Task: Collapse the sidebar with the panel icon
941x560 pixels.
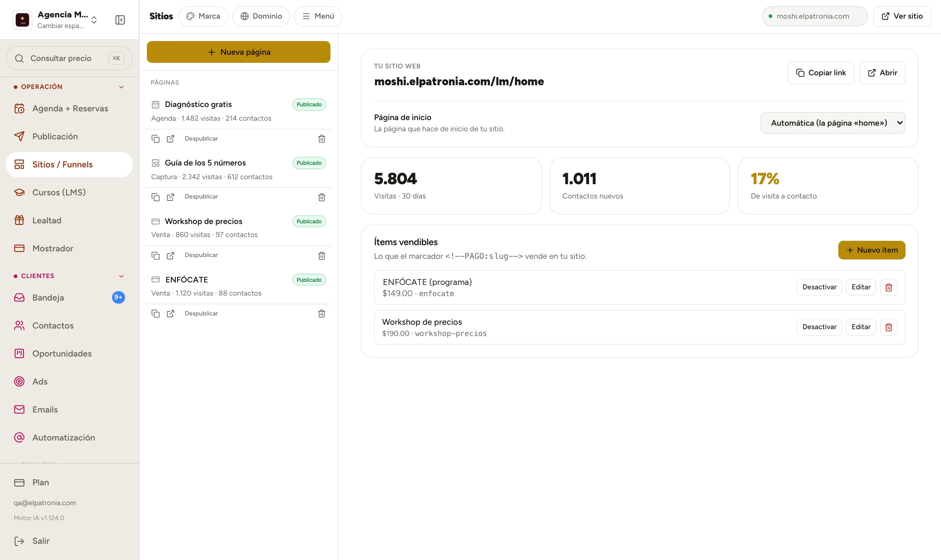Action: 120,20
